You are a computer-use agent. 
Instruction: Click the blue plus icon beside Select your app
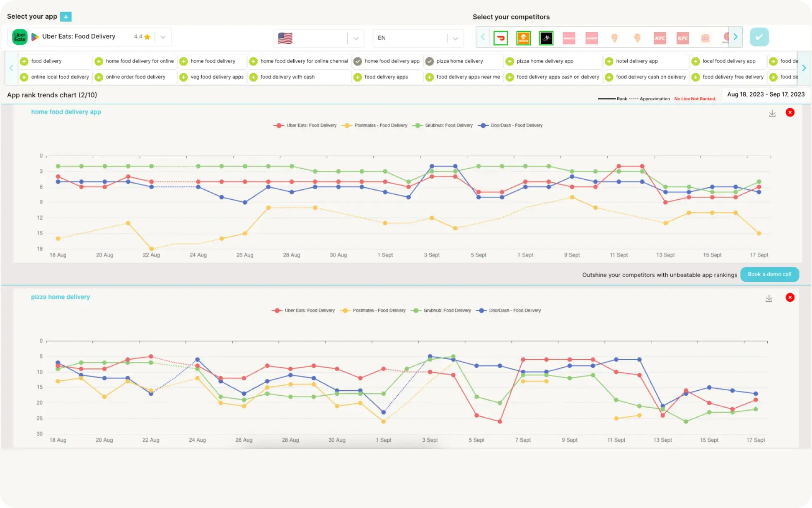click(x=65, y=17)
